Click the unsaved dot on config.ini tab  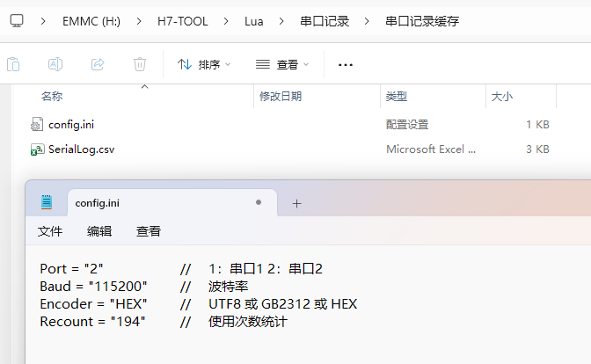[x=259, y=202]
